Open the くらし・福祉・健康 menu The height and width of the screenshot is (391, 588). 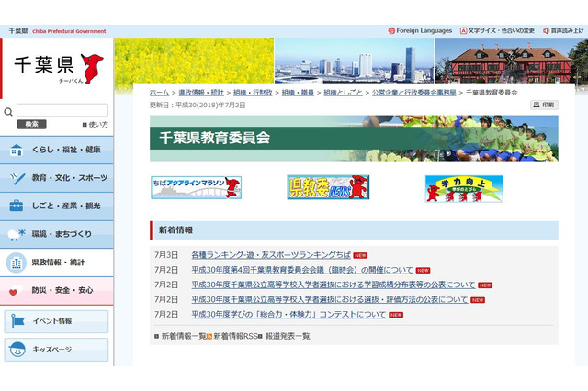pyautogui.click(x=57, y=150)
